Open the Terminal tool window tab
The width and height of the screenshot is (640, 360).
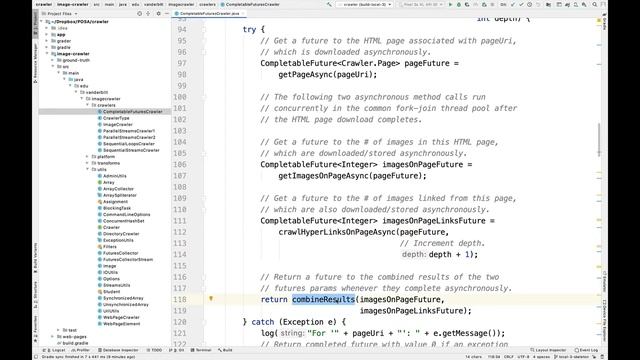pos(201,350)
